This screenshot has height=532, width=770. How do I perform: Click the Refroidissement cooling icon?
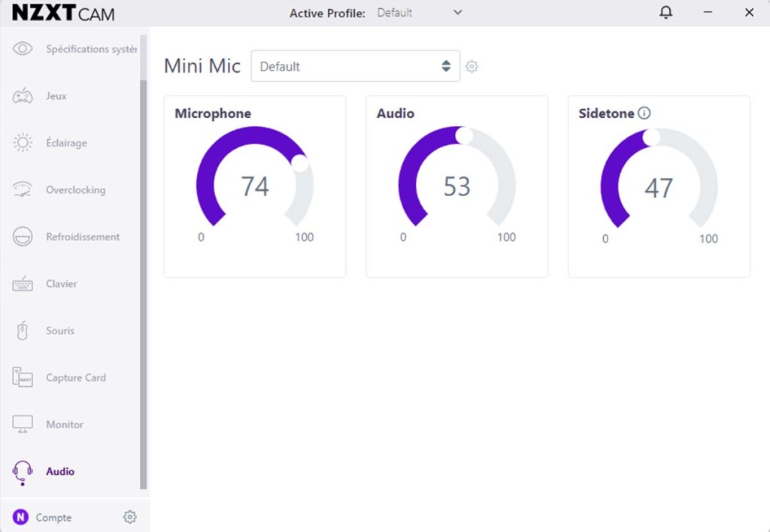click(23, 237)
